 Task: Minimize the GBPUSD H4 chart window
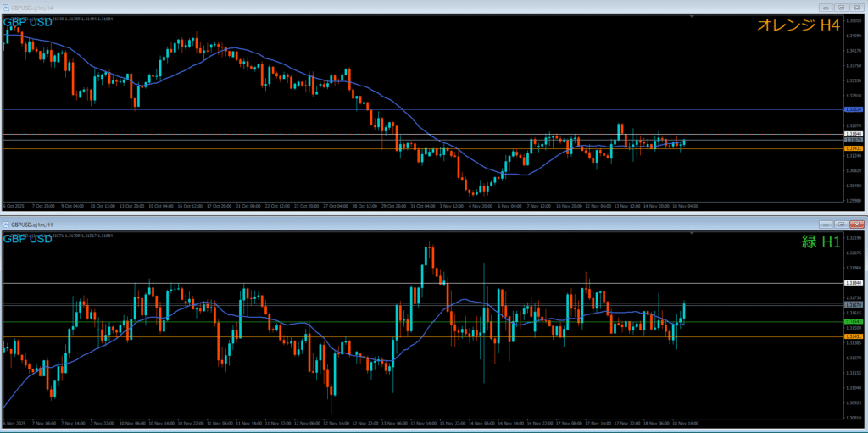827,8
